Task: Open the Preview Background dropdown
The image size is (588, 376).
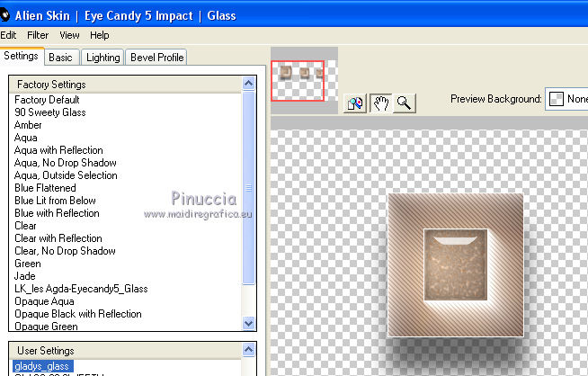Action: click(566, 99)
